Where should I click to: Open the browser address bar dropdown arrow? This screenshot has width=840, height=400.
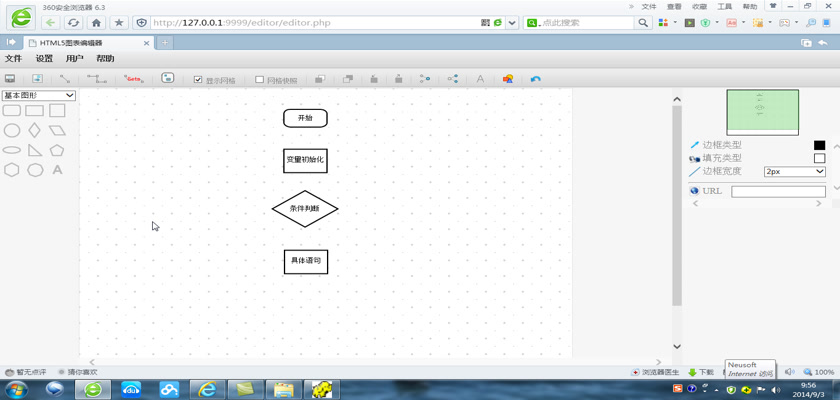click(x=512, y=23)
